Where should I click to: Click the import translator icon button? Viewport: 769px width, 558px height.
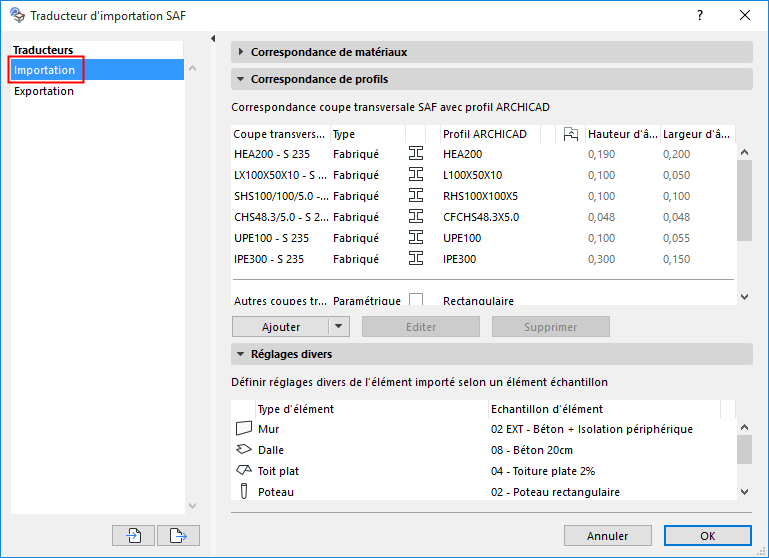pyautogui.click(x=134, y=535)
